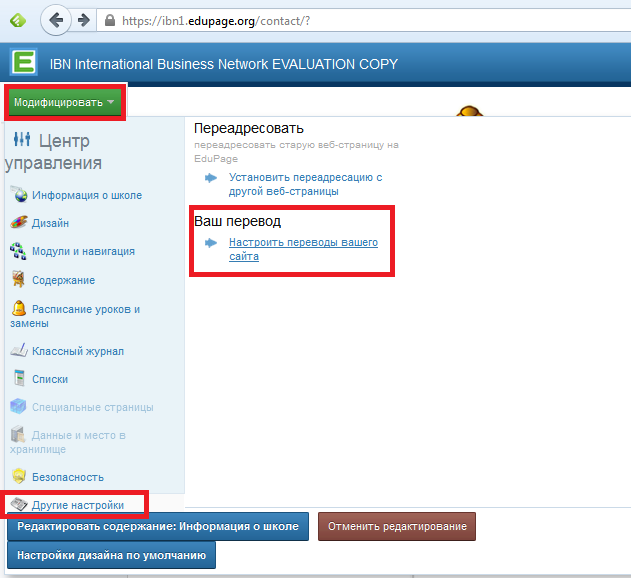Screen dimensions: 631x578
Task: Click the Ваш перевод heading
Action: [x=237, y=221]
